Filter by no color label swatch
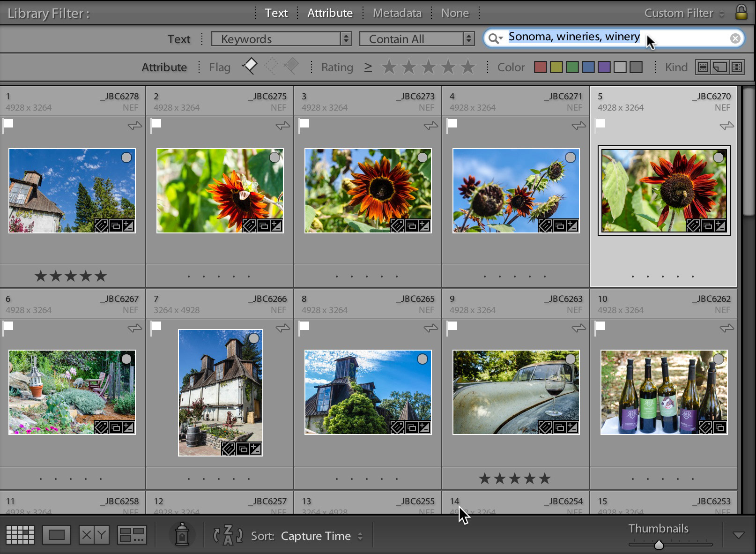This screenshot has width=756, height=554. [636, 67]
